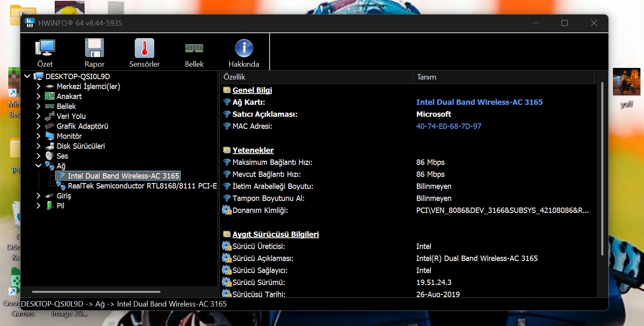The image size is (644, 326).
Task: Click the motherboard icon beside Anakart
Action: (x=50, y=97)
